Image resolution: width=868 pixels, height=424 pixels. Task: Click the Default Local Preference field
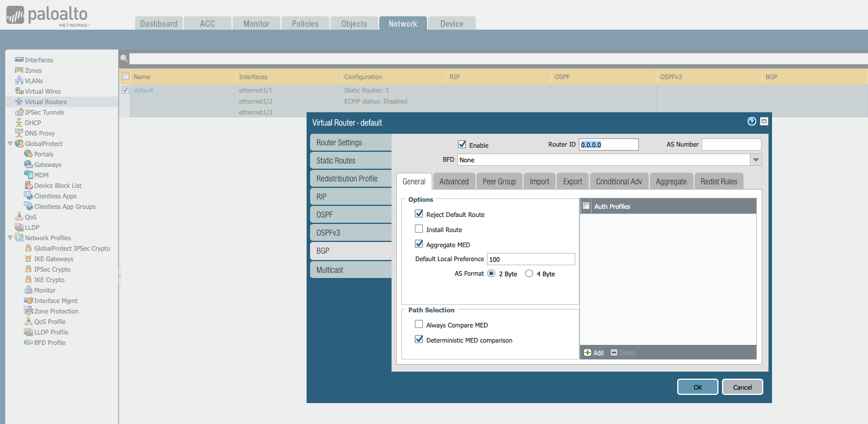click(x=531, y=259)
